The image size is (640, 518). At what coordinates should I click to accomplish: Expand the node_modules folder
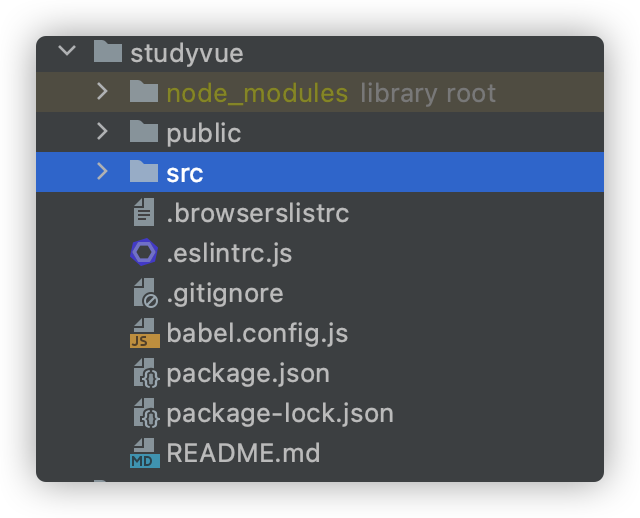click(x=102, y=91)
